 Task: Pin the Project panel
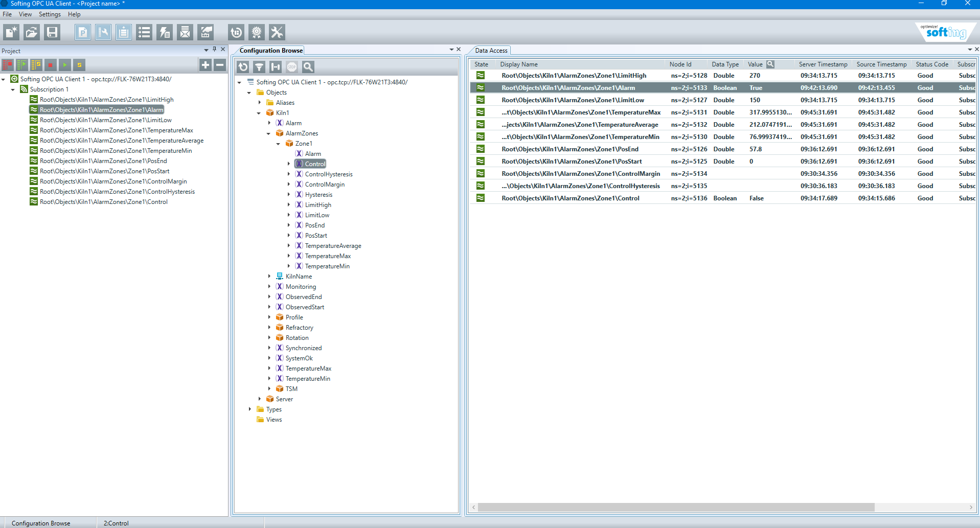click(215, 50)
